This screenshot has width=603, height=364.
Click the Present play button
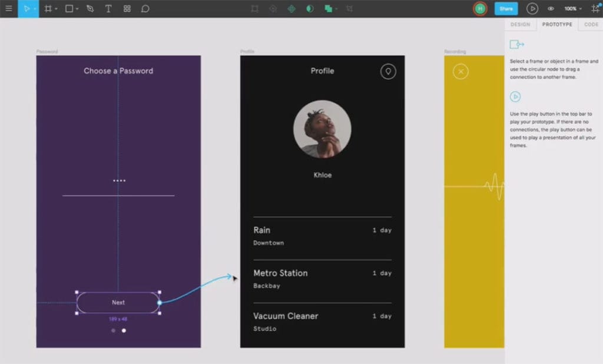coord(532,8)
